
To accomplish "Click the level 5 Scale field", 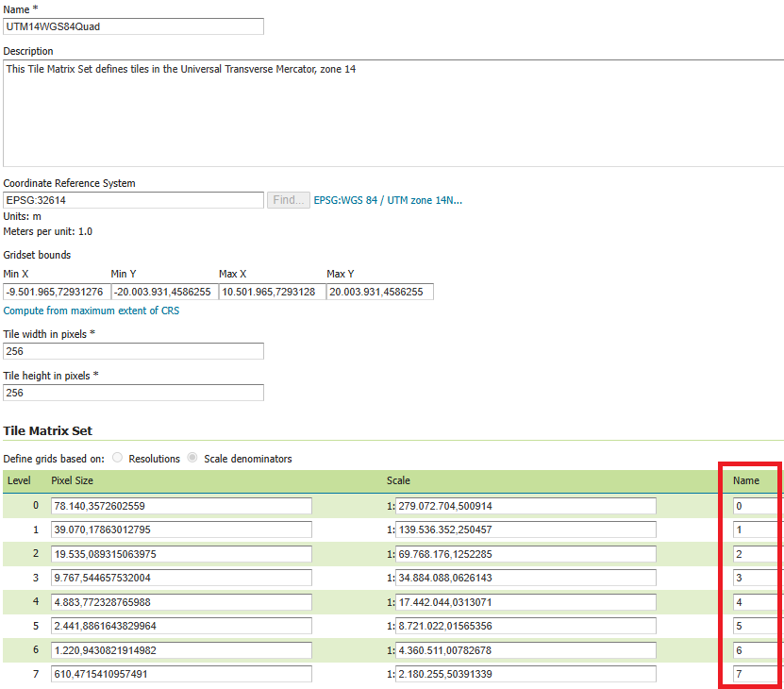I will 525,626.
